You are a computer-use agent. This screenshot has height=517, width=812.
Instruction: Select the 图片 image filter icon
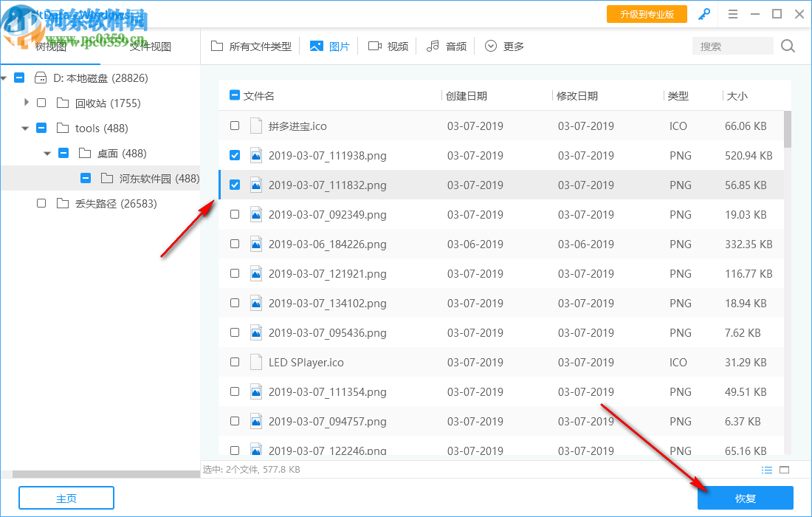tap(316, 45)
